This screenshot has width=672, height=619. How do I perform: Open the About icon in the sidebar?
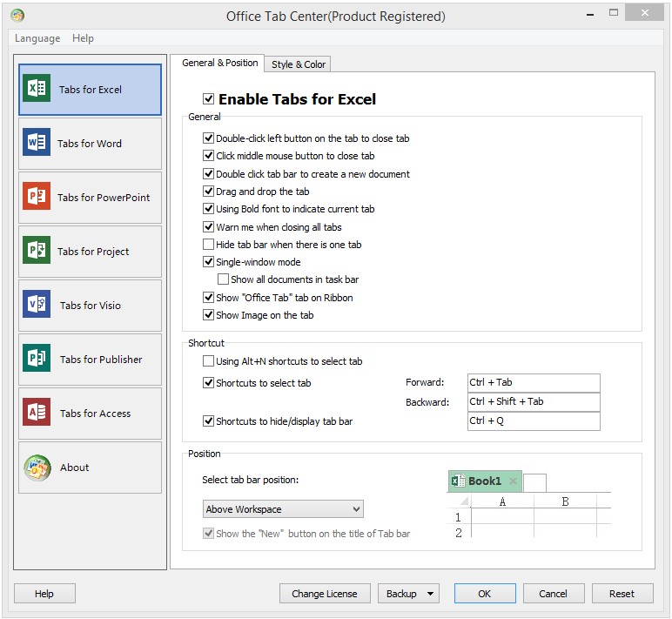37,468
